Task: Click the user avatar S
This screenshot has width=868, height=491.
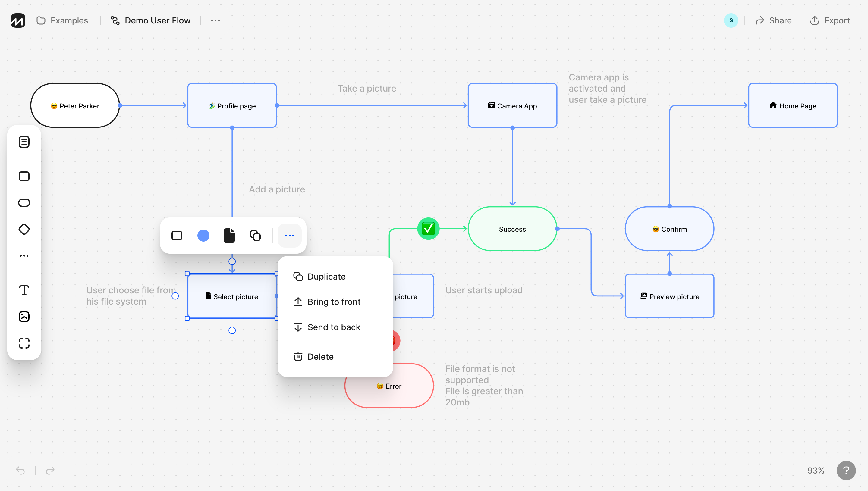Action: point(731,20)
